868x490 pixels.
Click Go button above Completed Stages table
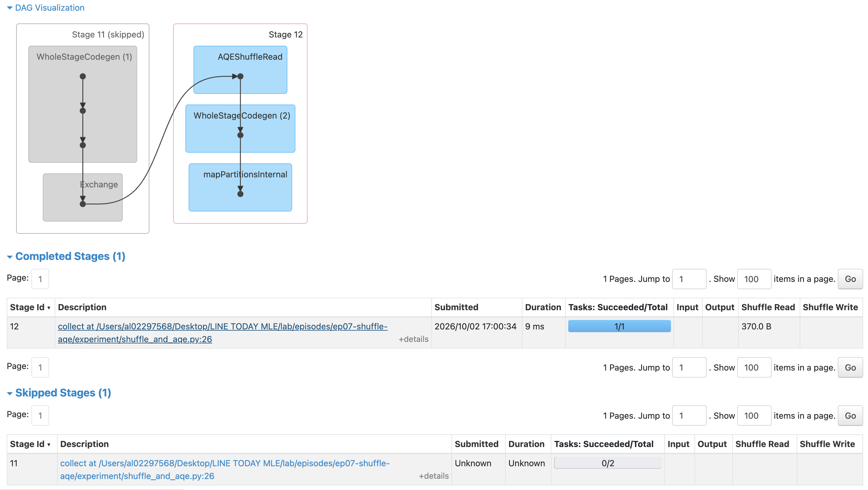(x=850, y=279)
